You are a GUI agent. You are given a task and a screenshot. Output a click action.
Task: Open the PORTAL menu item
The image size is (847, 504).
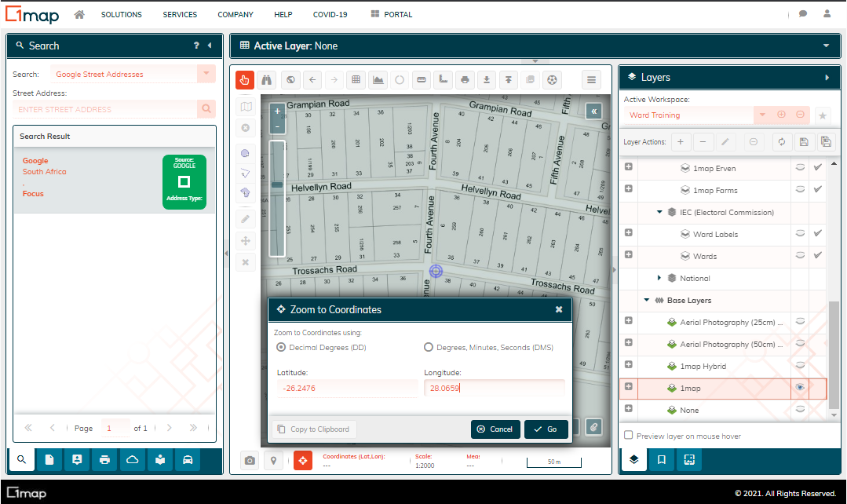click(x=392, y=15)
